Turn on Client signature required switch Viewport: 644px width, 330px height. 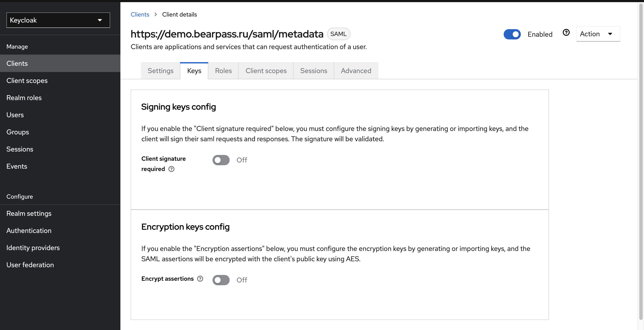pos(221,160)
